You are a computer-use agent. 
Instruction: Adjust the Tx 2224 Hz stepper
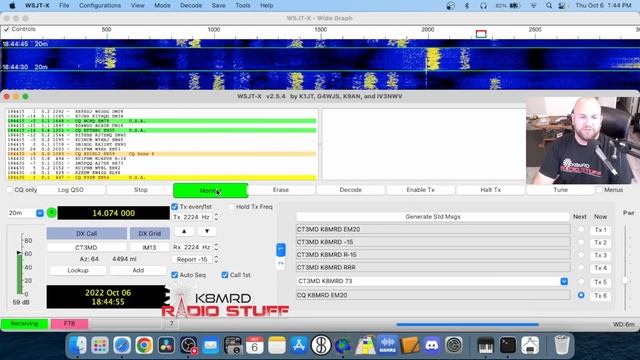pyautogui.click(x=216, y=217)
